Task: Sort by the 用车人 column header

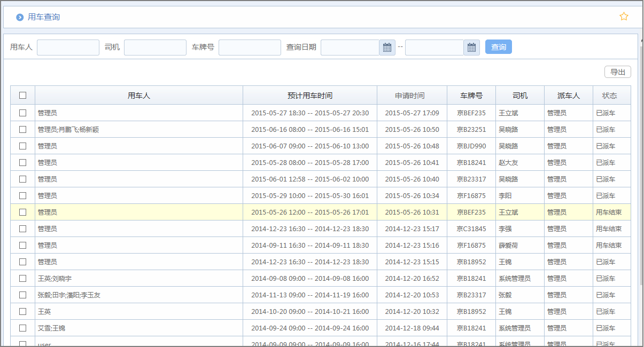Action: point(139,96)
